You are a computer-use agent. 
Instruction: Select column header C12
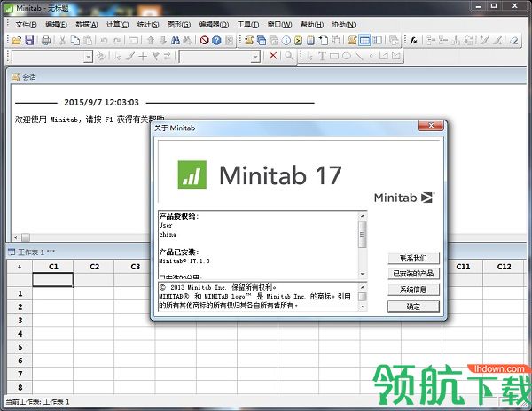coord(504,267)
